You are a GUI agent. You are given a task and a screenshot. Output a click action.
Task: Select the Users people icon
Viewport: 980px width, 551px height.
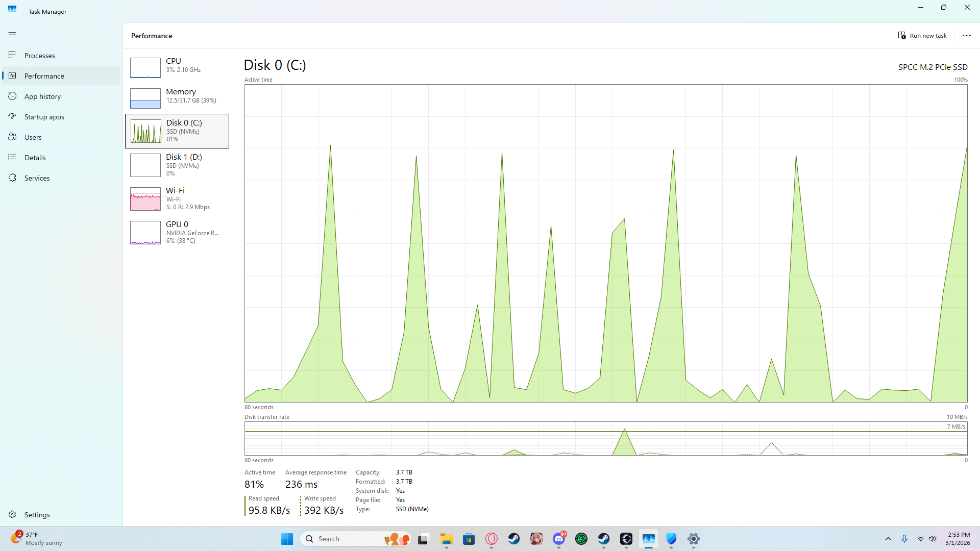[12, 137]
